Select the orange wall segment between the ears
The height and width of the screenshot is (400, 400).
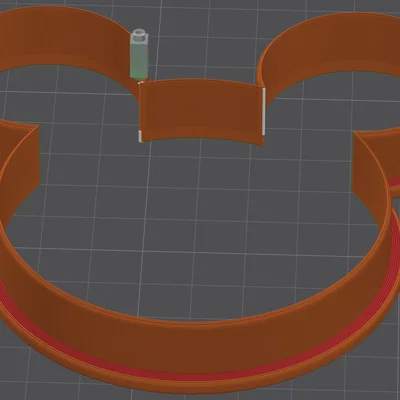tap(201, 112)
